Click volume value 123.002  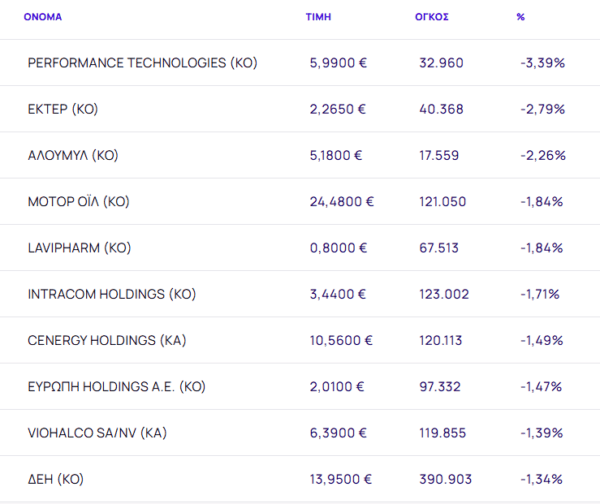click(444, 294)
